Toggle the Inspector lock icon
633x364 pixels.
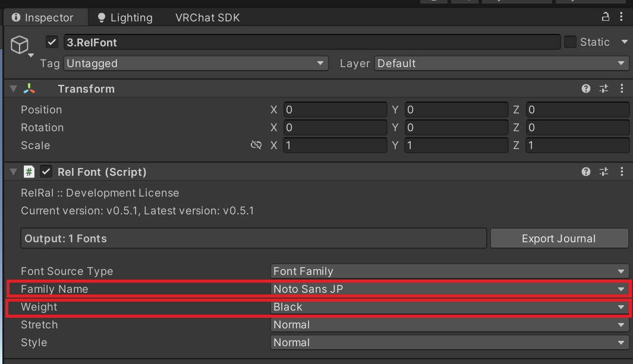(605, 17)
